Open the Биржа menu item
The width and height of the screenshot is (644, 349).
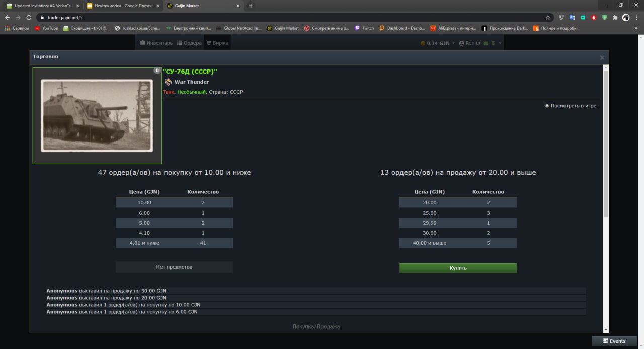pyautogui.click(x=217, y=43)
